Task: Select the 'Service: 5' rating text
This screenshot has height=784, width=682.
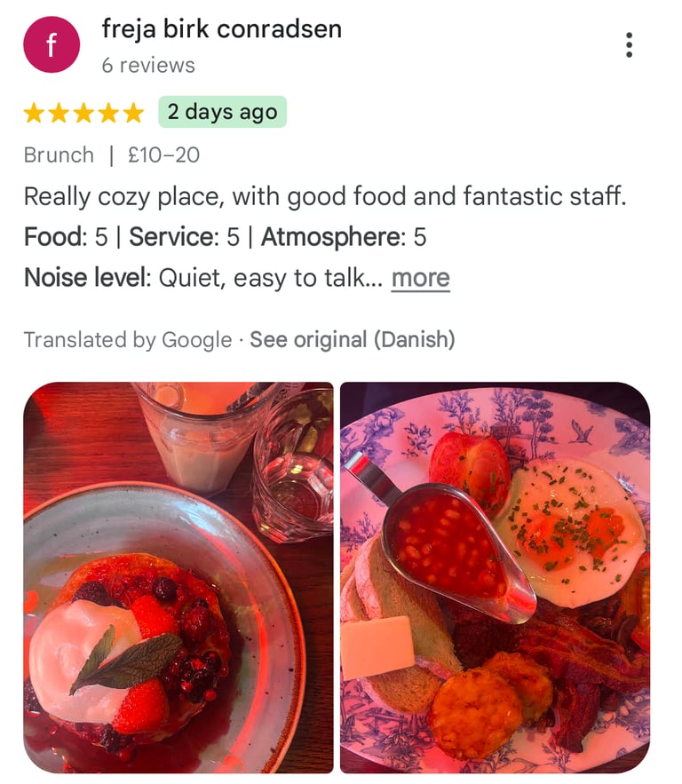Action: click(185, 237)
